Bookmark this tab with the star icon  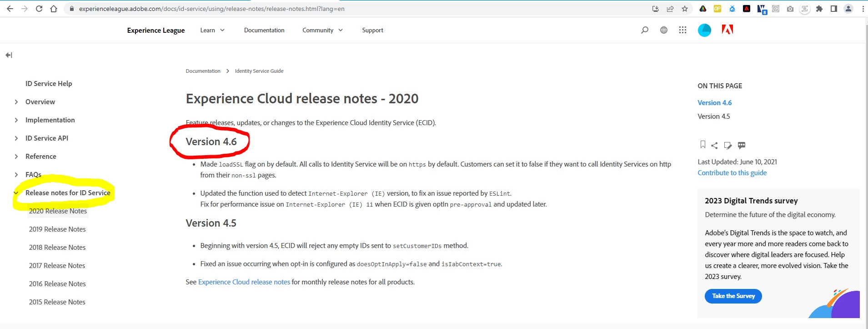(x=684, y=9)
